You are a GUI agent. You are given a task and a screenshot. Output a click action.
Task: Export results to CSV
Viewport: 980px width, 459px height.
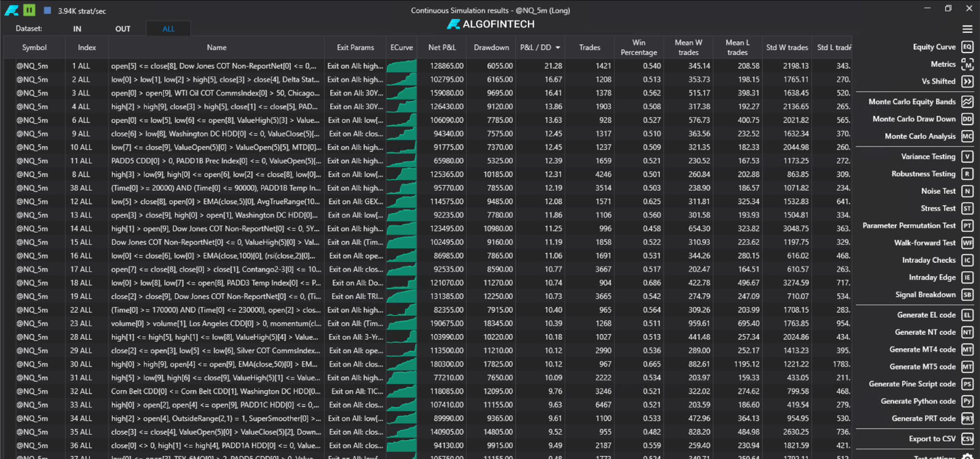click(933, 438)
